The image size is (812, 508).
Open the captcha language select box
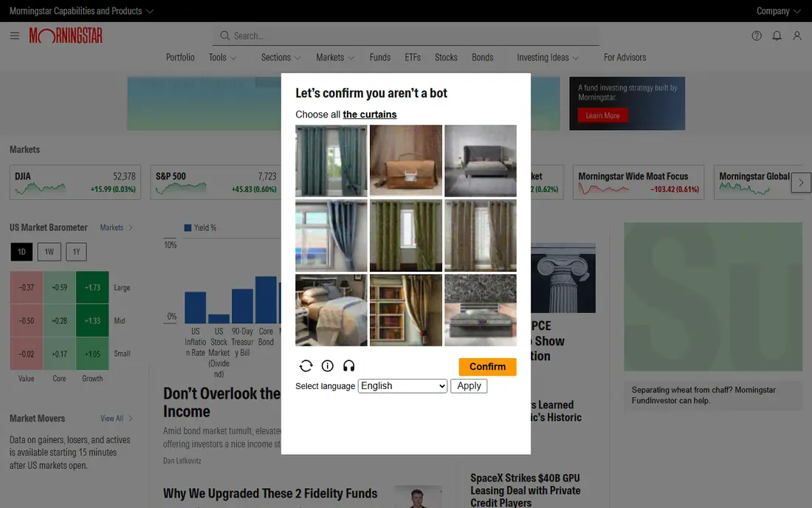[x=402, y=385]
